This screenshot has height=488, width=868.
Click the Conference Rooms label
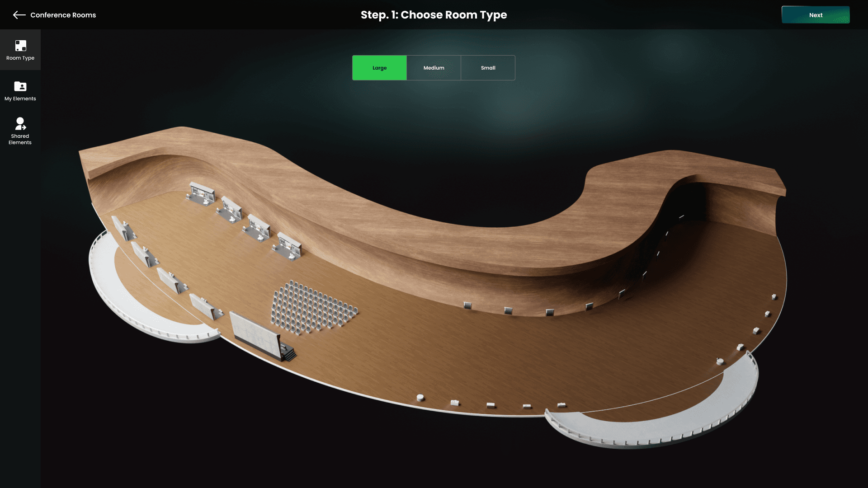tap(63, 15)
